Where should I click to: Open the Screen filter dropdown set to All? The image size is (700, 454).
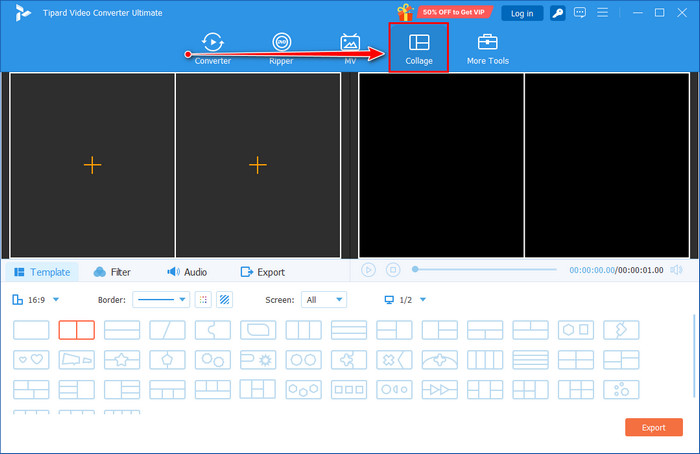click(x=324, y=299)
